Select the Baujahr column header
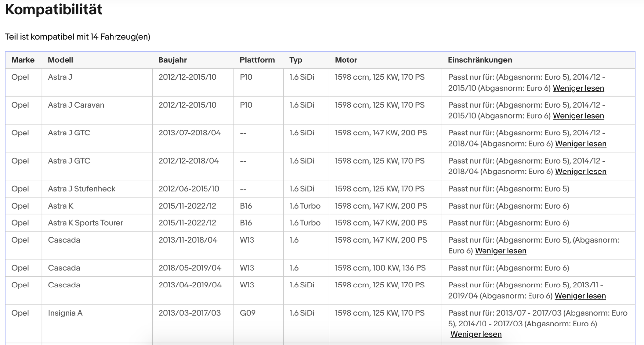The height and width of the screenshot is (345, 644). point(172,60)
